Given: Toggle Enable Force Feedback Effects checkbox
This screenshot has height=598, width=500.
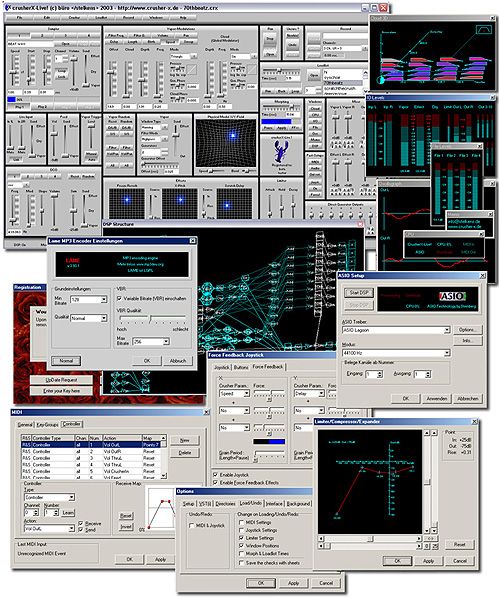Looking at the screenshot, I should click(x=215, y=482).
